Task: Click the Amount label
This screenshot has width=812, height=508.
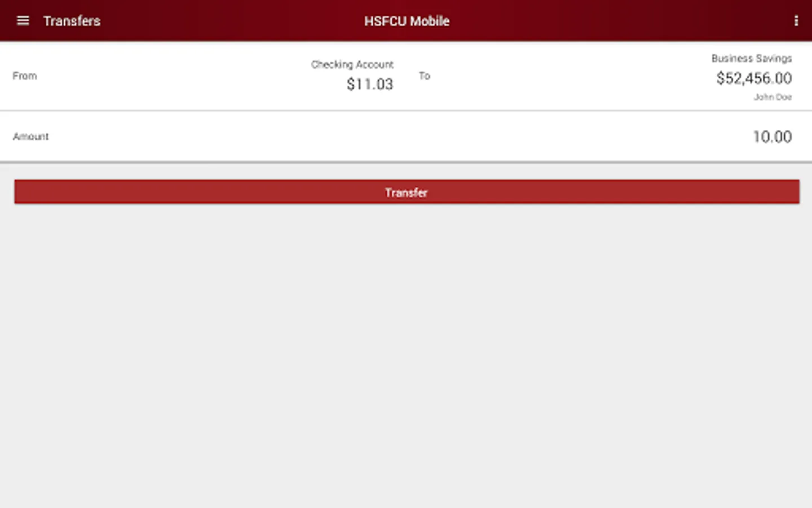Action: [x=31, y=137]
